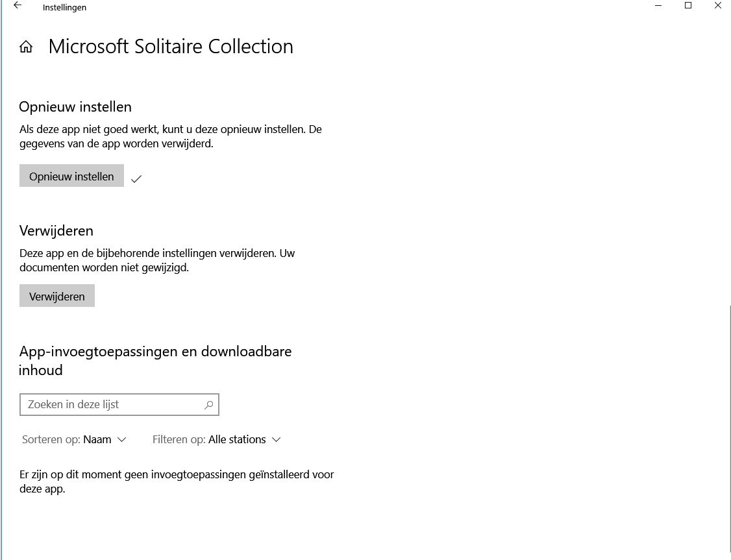Click the Opnieuw instellen button
Screen dimensions: 731x560
pos(71,176)
